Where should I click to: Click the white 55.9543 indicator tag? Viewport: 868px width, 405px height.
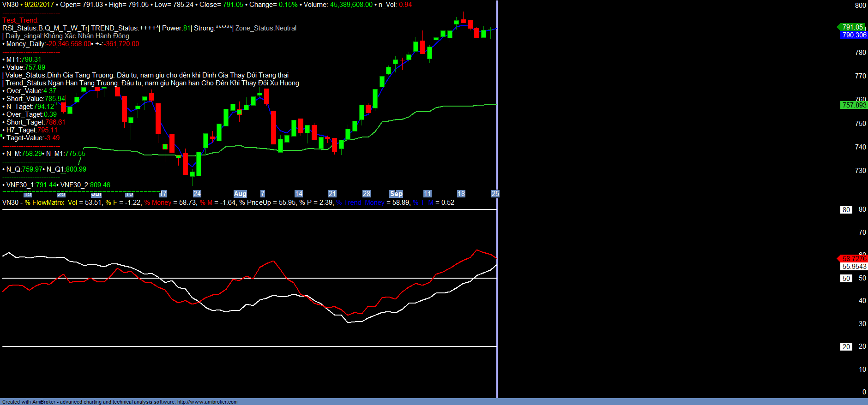(x=854, y=267)
